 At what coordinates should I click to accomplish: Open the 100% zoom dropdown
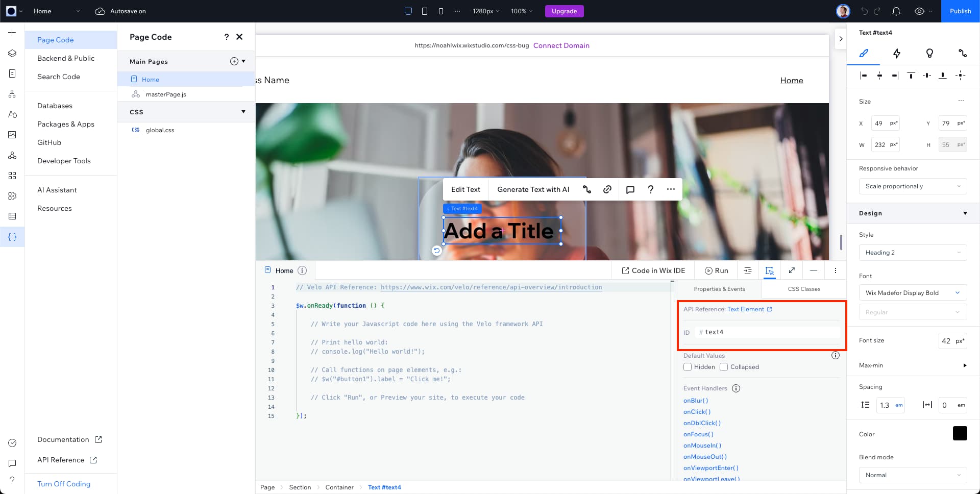522,11
